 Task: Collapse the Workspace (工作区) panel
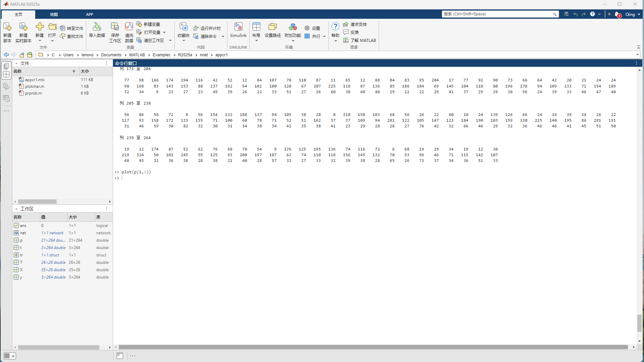click(16, 209)
